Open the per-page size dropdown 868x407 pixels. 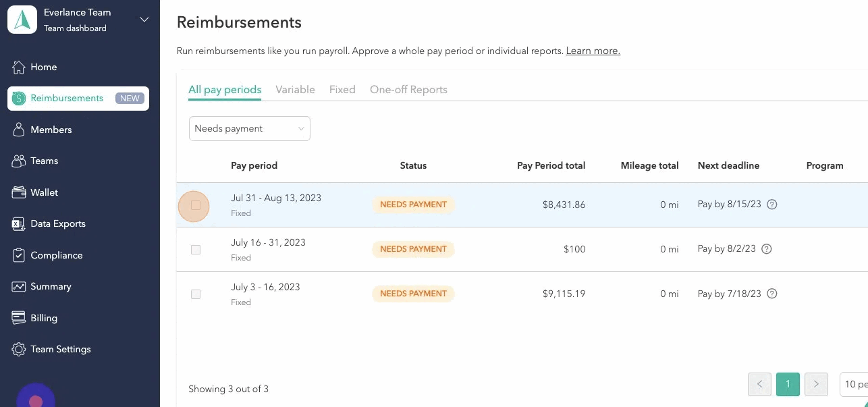click(x=853, y=384)
